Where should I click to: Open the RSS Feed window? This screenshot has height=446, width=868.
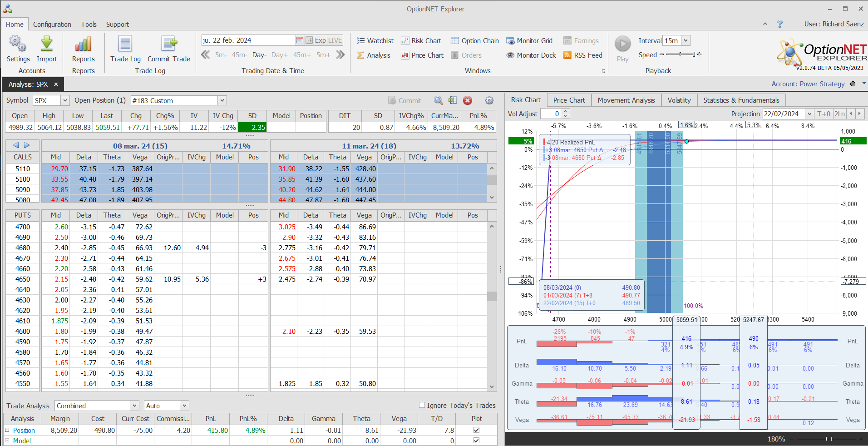[582, 55]
